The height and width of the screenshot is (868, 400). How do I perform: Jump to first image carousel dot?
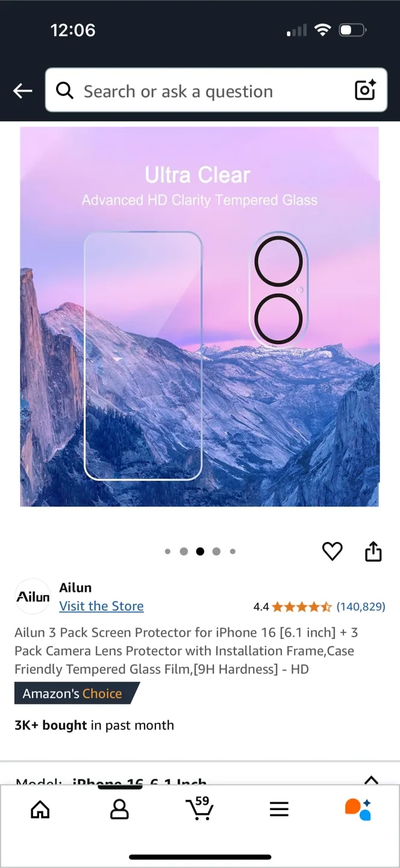[167, 551]
